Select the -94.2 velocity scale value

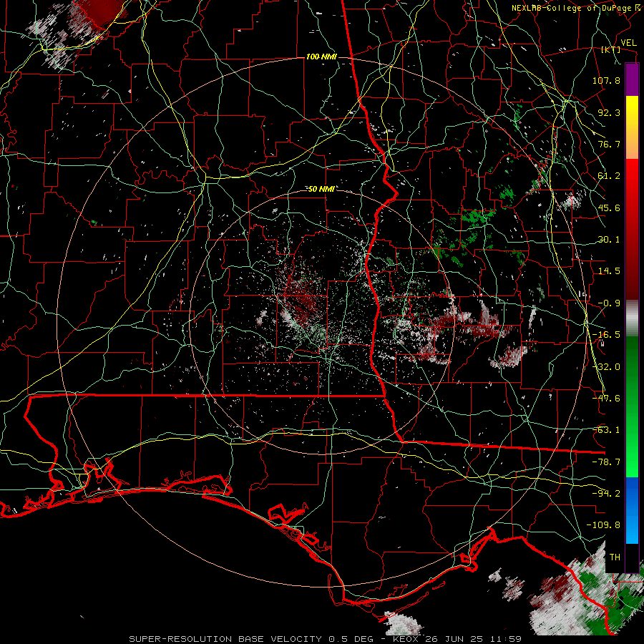pyautogui.click(x=606, y=494)
